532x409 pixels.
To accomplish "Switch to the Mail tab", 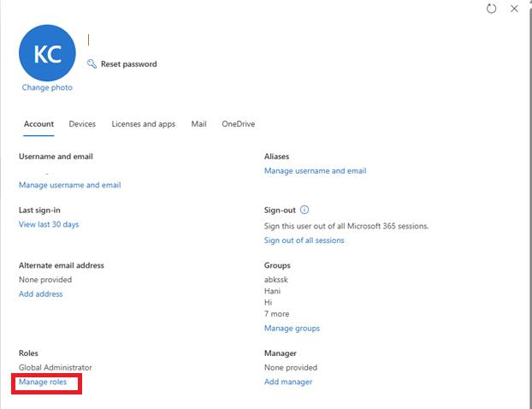I will tap(198, 124).
